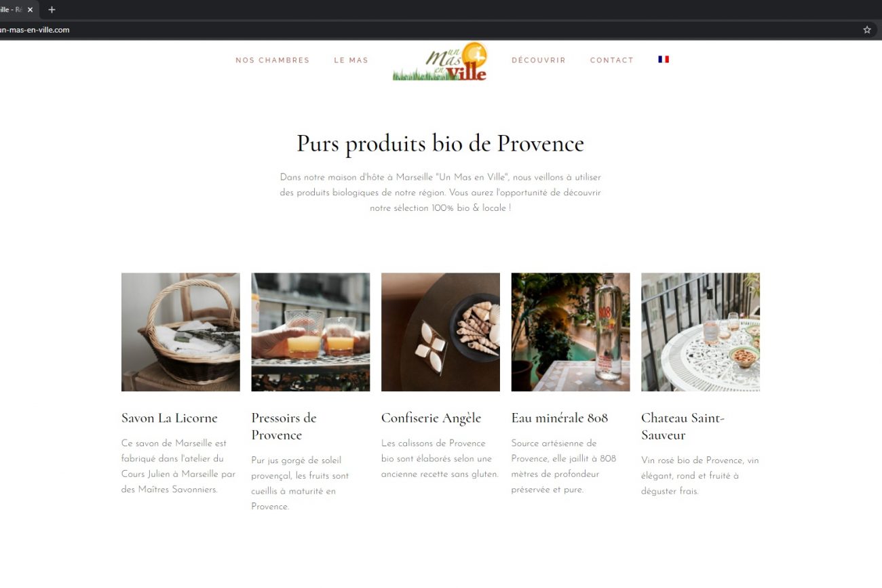Go to the Contact page

coord(612,60)
